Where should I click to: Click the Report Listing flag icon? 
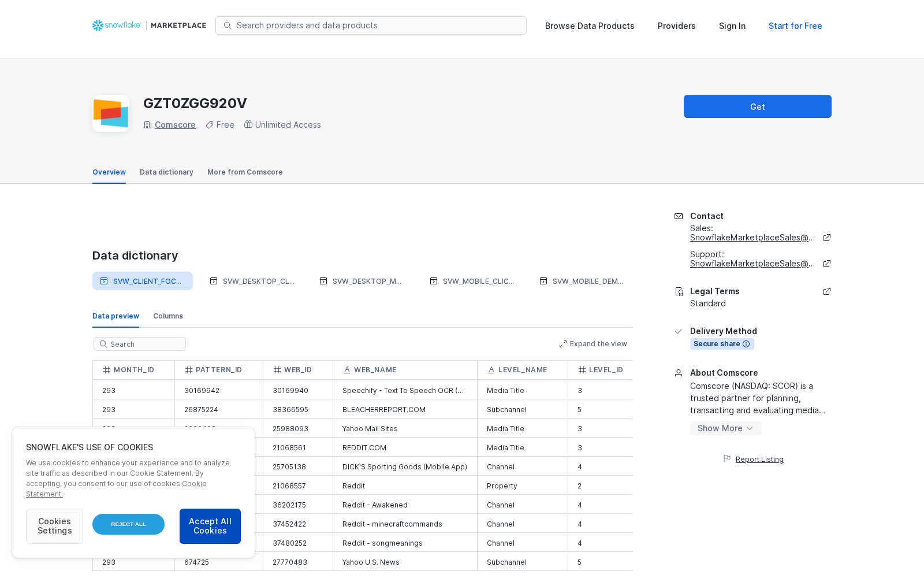tap(727, 459)
